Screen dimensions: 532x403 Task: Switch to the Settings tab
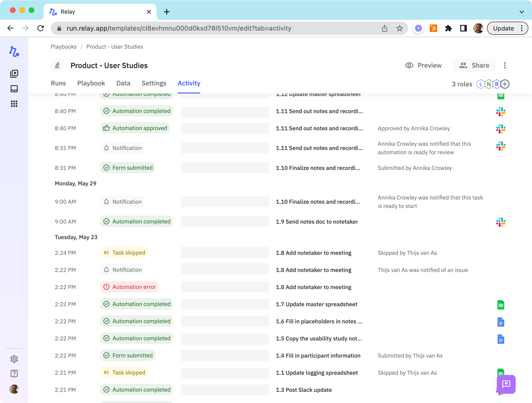[154, 83]
